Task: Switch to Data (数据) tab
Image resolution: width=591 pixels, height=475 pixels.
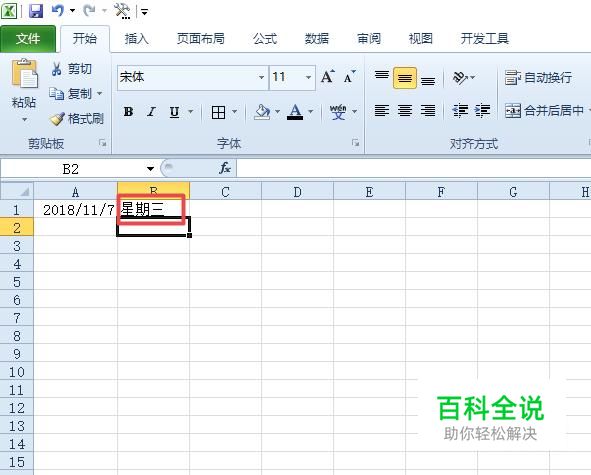Action: pyautogui.click(x=317, y=38)
